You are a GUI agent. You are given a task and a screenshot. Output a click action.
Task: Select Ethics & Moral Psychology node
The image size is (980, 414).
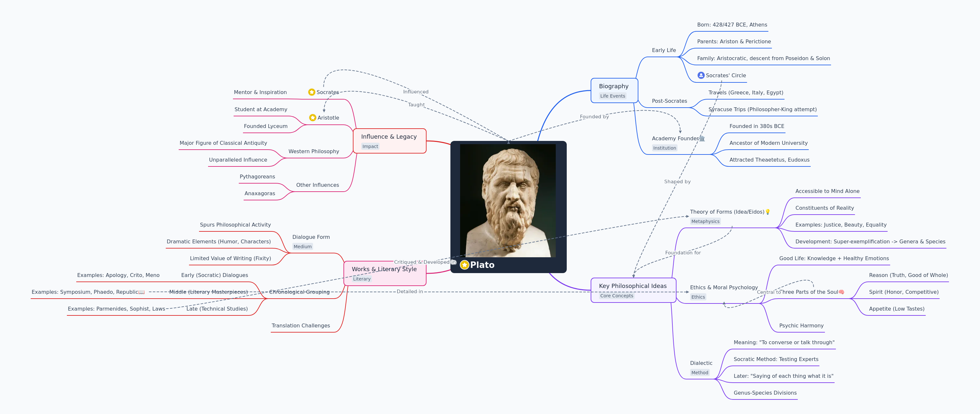(724, 287)
